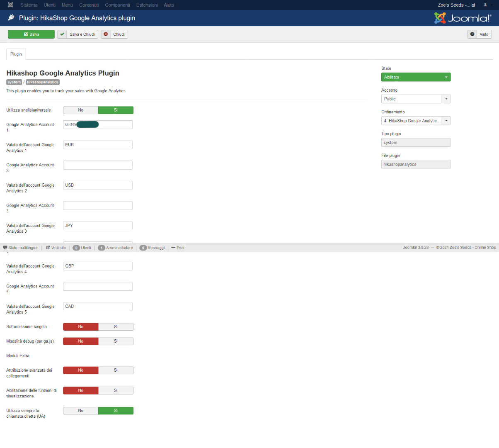Image resolution: width=499 pixels, height=448 pixels.
Task: Select the Plugin tab
Action: coord(16,54)
